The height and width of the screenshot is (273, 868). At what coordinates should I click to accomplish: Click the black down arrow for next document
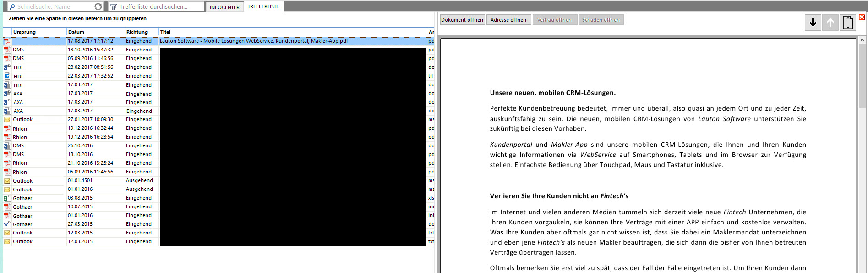tap(813, 22)
